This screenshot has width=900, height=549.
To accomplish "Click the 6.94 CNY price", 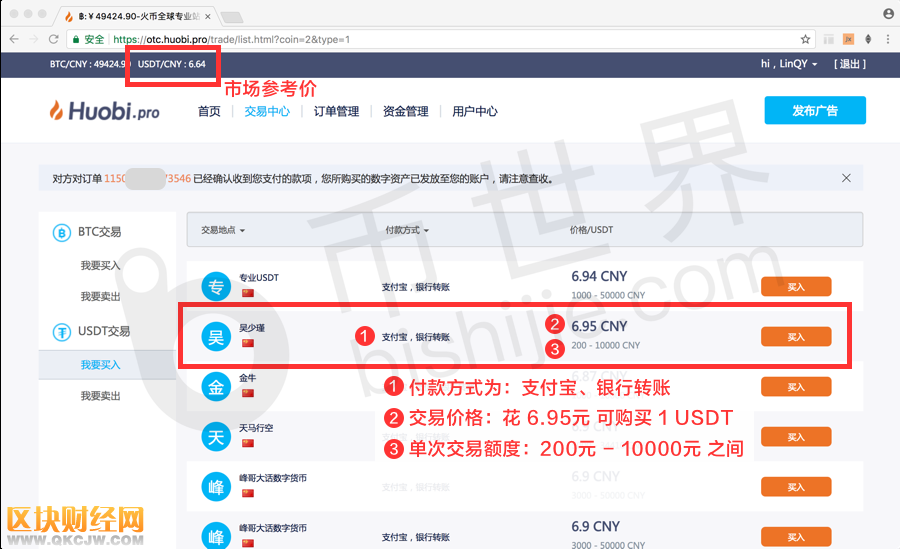I will (x=599, y=276).
